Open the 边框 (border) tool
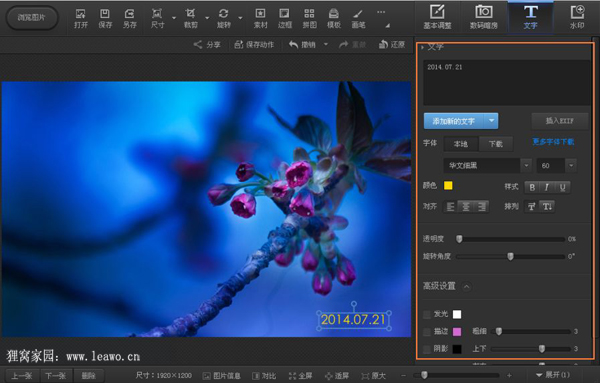This screenshot has width=600, height=383. (x=284, y=19)
